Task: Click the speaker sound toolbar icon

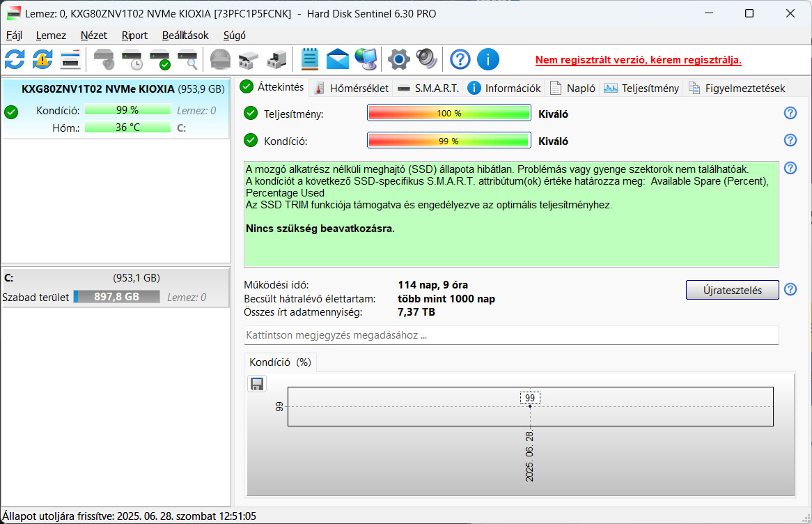Action: click(427, 60)
